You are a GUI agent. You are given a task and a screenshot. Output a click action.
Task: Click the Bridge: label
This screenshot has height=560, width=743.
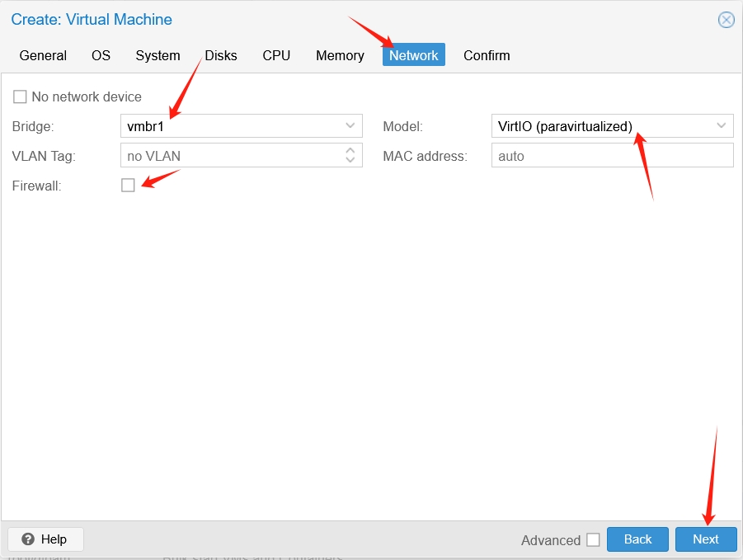tap(33, 126)
